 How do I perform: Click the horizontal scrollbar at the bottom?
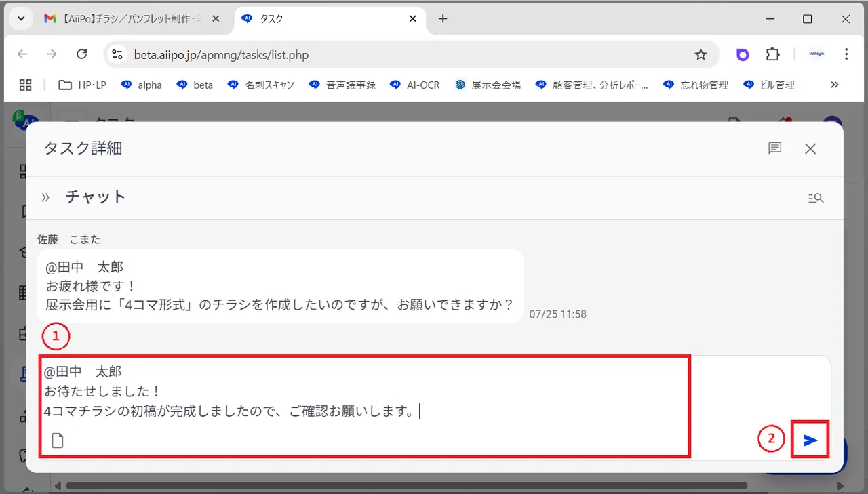(407, 486)
